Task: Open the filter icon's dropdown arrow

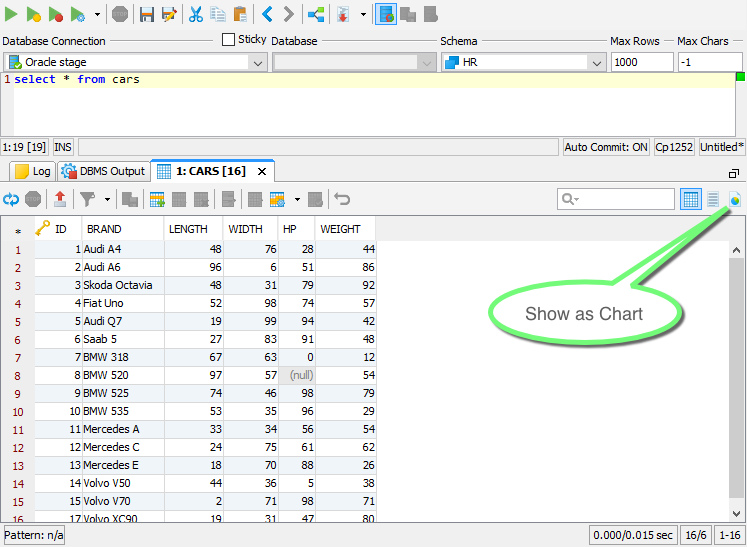Action: [106, 199]
